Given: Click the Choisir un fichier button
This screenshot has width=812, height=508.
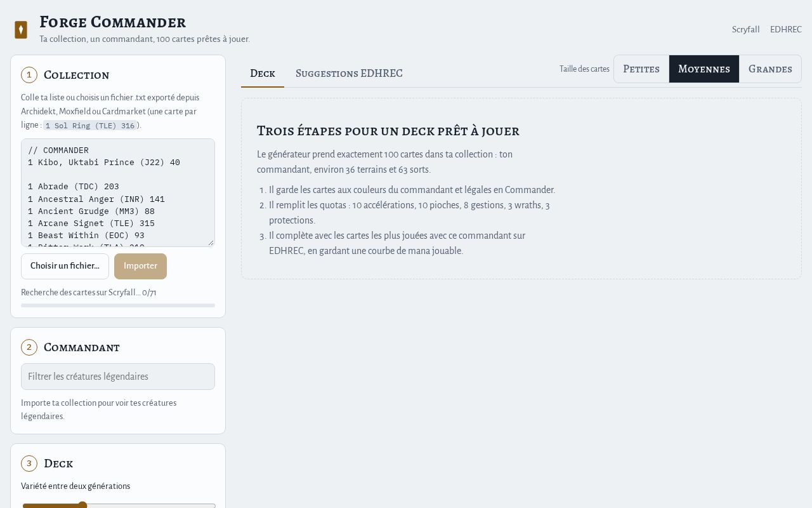Looking at the screenshot, I should [x=65, y=266].
